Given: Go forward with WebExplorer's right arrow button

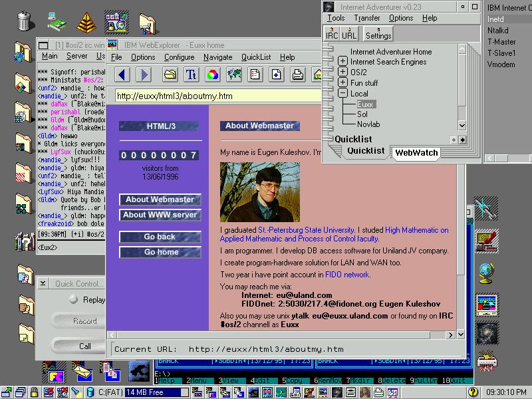Looking at the screenshot, I should pyautogui.click(x=144, y=74).
